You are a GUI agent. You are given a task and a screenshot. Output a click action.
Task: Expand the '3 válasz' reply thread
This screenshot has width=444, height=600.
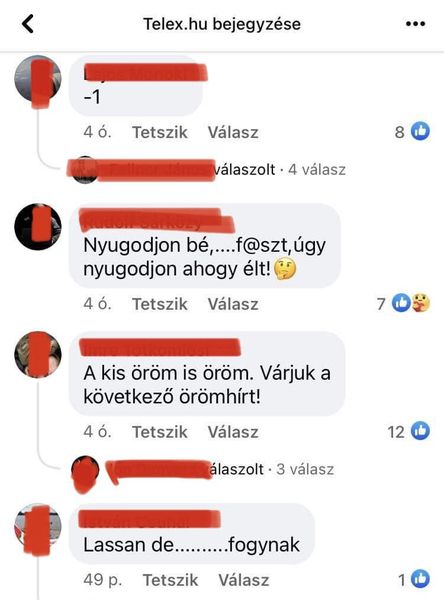305,469
